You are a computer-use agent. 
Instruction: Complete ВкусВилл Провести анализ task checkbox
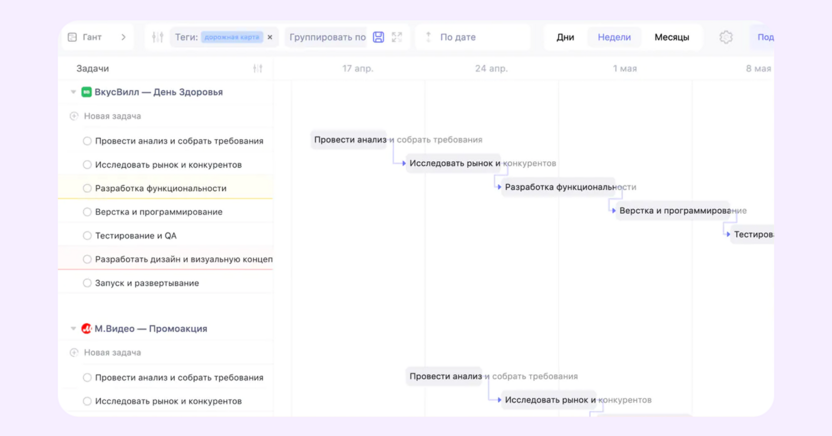point(87,141)
